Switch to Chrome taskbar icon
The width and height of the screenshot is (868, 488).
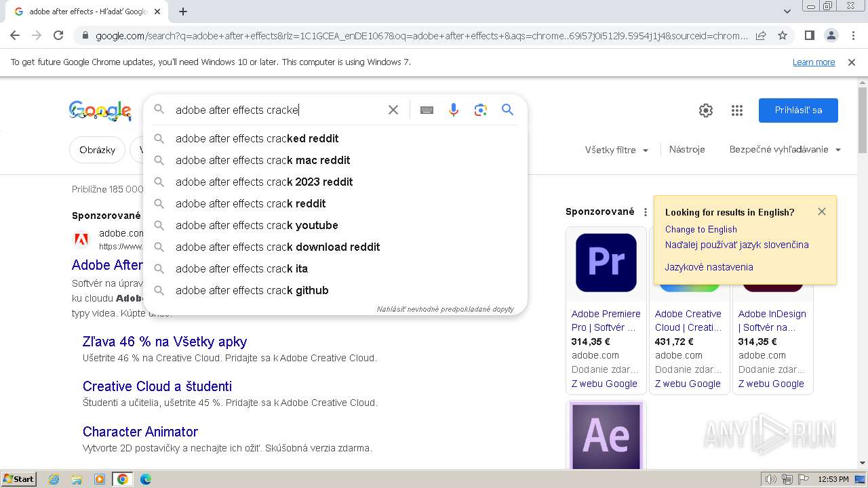click(x=122, y=479)
